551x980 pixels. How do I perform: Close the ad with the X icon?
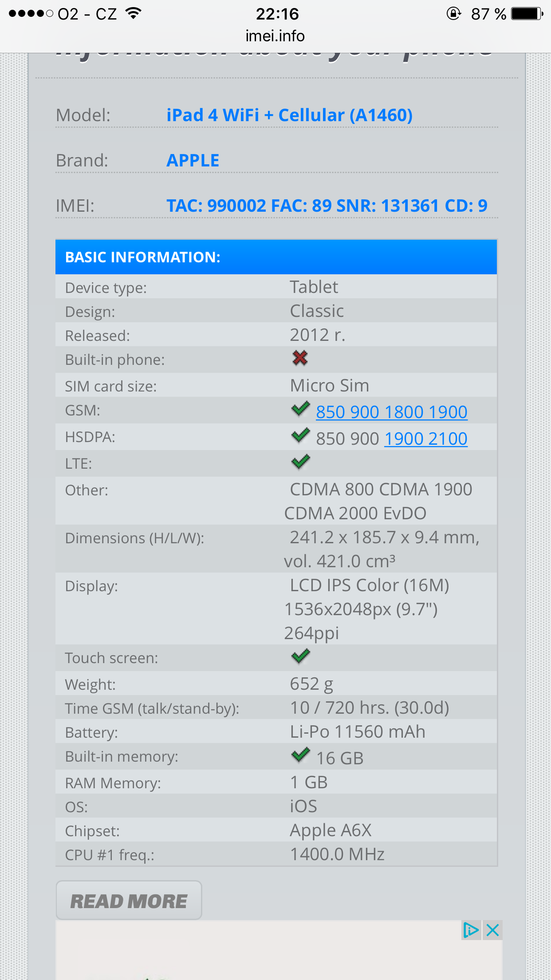pos(492,930)
